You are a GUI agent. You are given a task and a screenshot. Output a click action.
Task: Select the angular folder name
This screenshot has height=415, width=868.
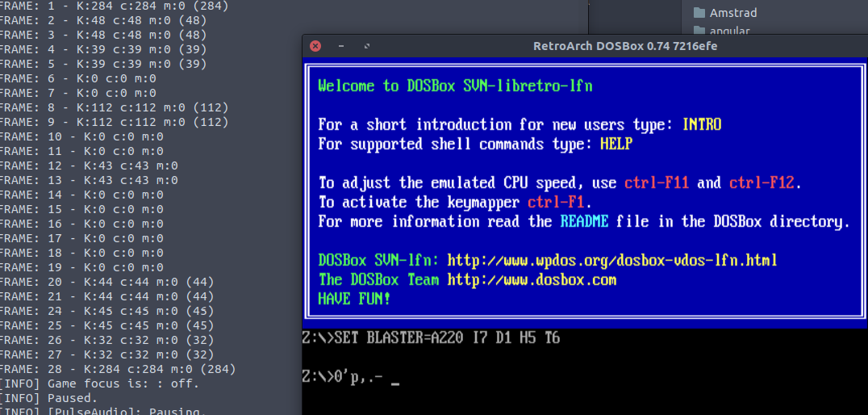[x=729, y=31]
